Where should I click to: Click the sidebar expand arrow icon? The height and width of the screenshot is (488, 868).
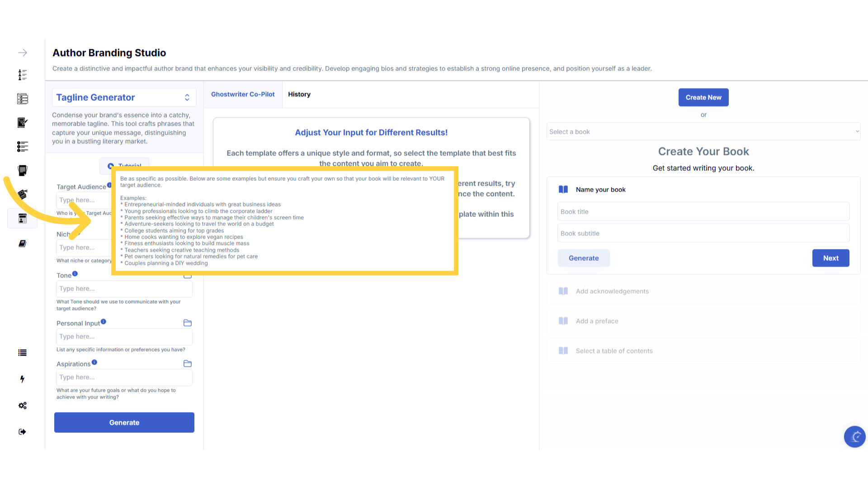(x=23, y=53)
